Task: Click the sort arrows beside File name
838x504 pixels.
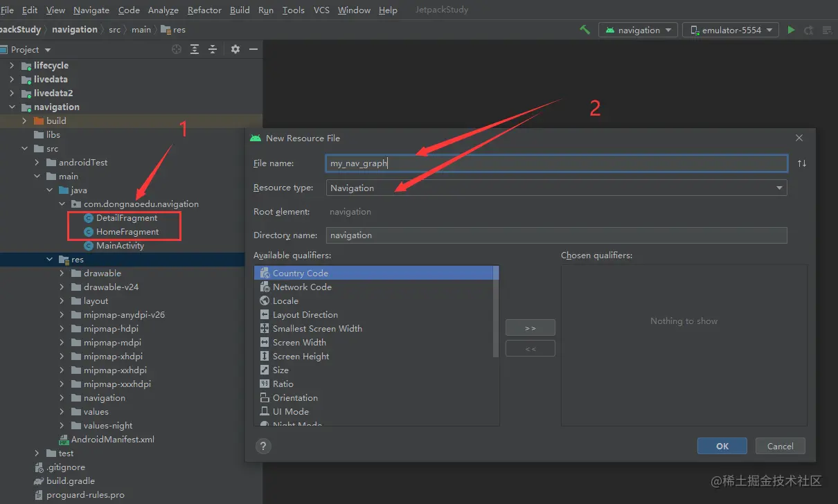Action: [x=802, y=163]
